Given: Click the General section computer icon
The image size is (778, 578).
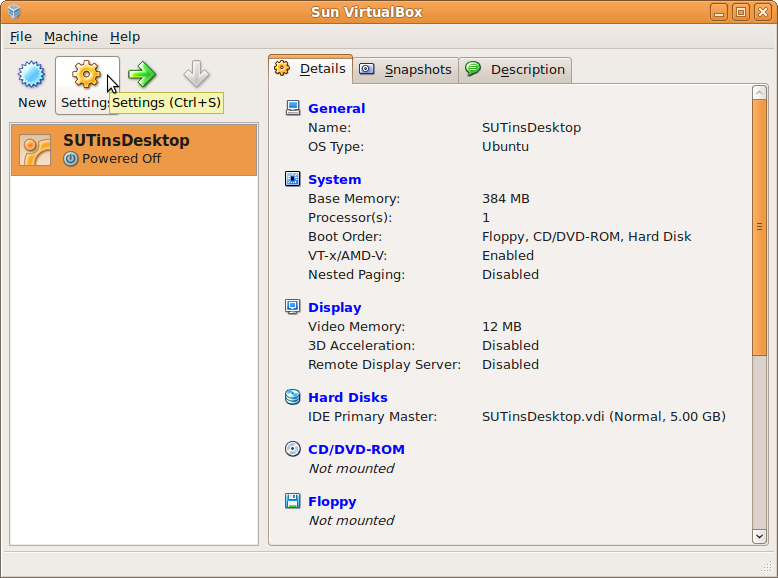Looking at the screenshot, I should coord(293,108).
